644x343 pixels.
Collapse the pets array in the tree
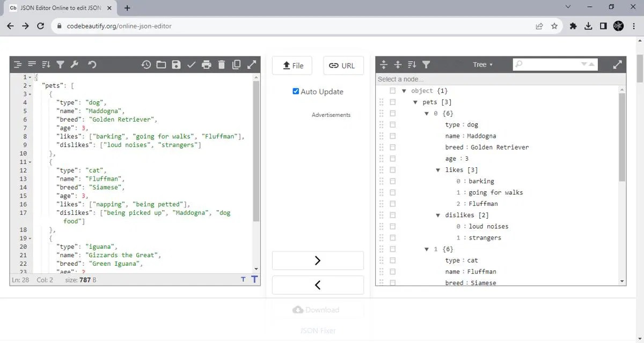pyautogui.click(x=416, y=102)
